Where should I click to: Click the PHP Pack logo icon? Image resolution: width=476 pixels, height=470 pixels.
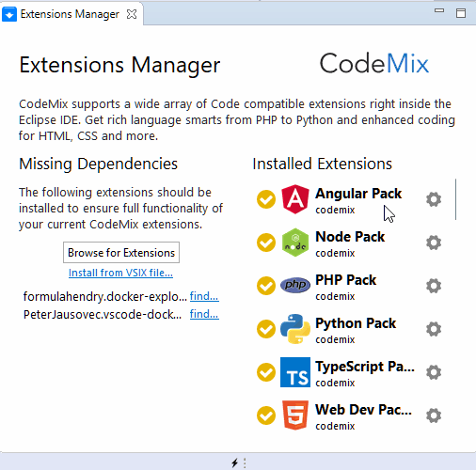[295, 285]
